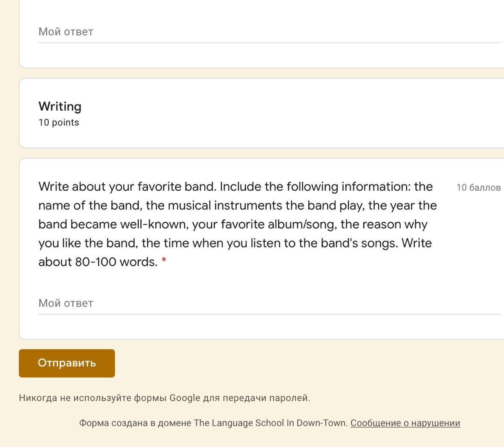Screen dimensions: 504x447
Task: Click the Writing section heading
Action: pyautogui.click(x=60, y=106)
